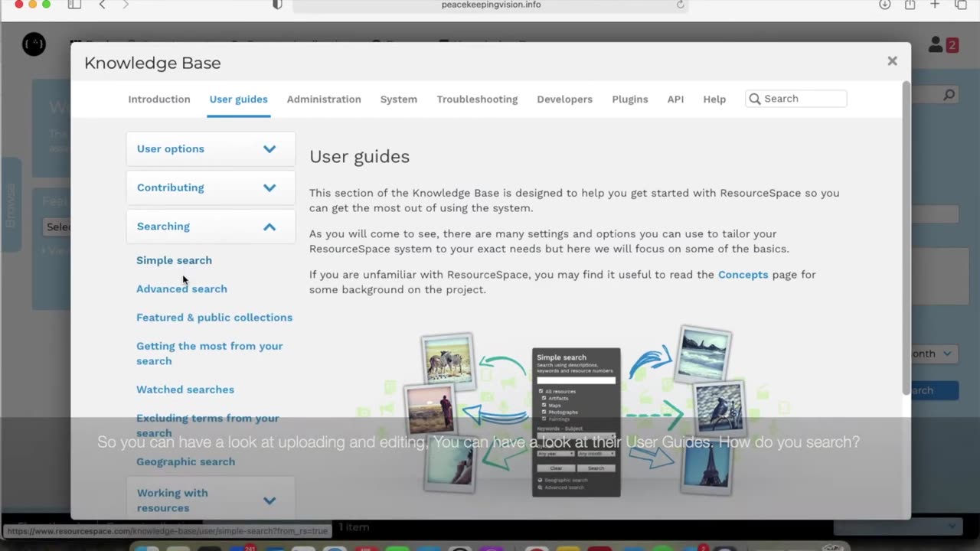
Task: Click the user profile icon with badge
Action: pos(943,45)
